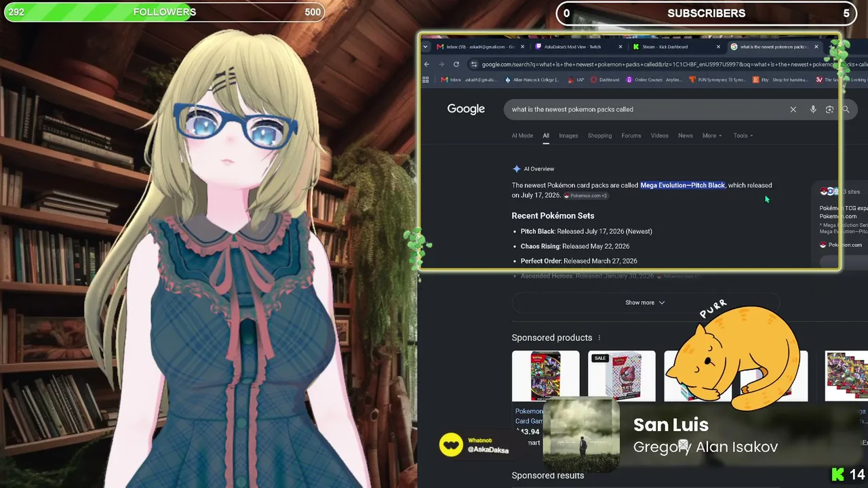Open the LAP bookmark

(575, 79)
